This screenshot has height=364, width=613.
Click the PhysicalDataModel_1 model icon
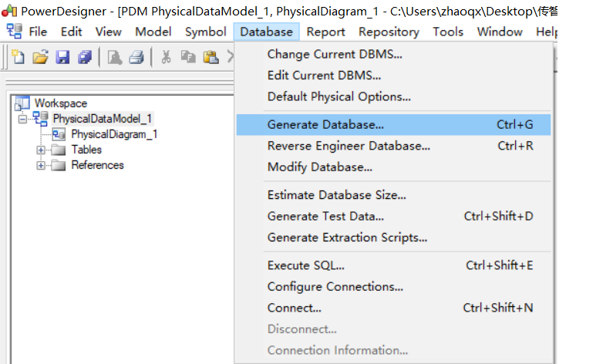coord(40,119)
